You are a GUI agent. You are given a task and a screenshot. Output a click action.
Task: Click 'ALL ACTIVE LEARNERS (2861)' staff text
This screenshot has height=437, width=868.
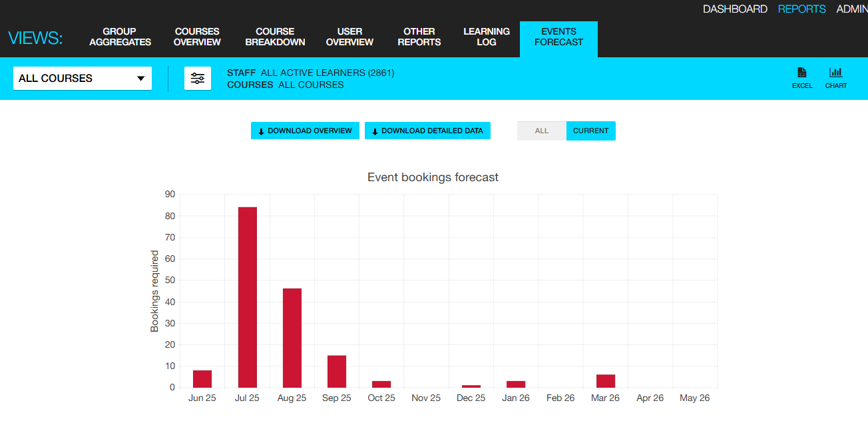pos(327,73)
